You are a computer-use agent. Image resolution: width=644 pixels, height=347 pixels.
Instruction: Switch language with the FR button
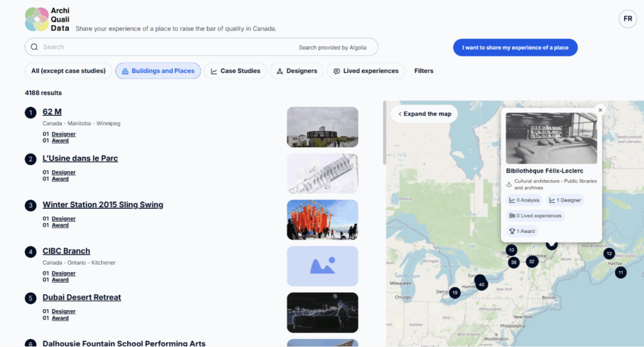coord(628,19)
